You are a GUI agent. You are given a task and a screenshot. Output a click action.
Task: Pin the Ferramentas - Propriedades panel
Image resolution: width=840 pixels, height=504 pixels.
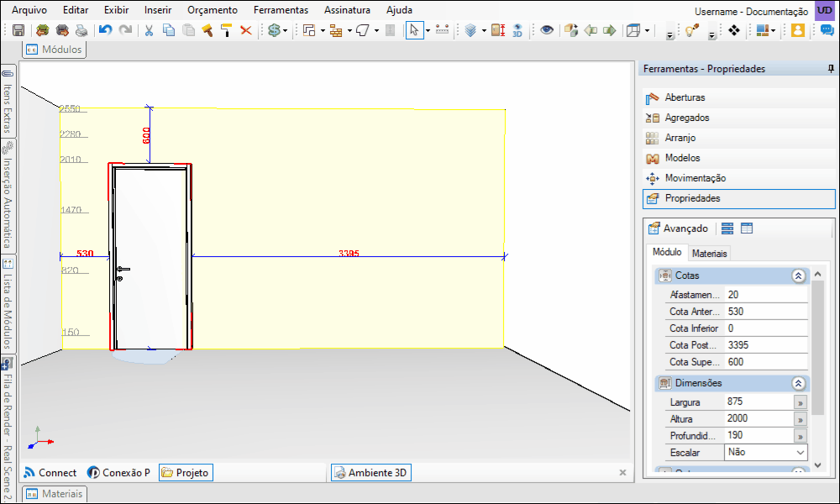pyautogui.click(x=831, y=69)
